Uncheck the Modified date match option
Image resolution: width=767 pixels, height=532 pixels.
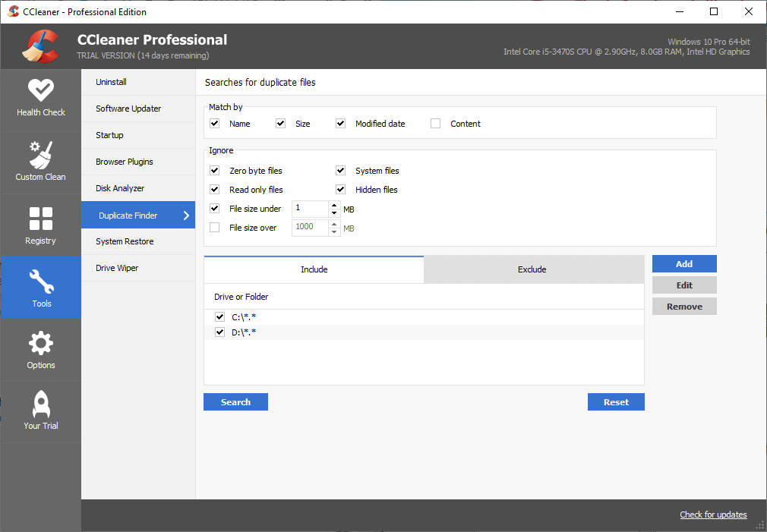pyautogui.click(x=340, y=123)
